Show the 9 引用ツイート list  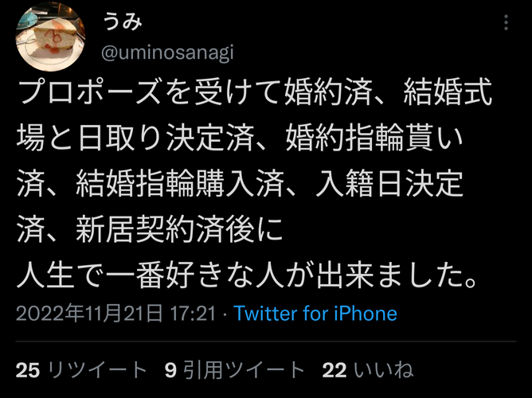point(234,370)
